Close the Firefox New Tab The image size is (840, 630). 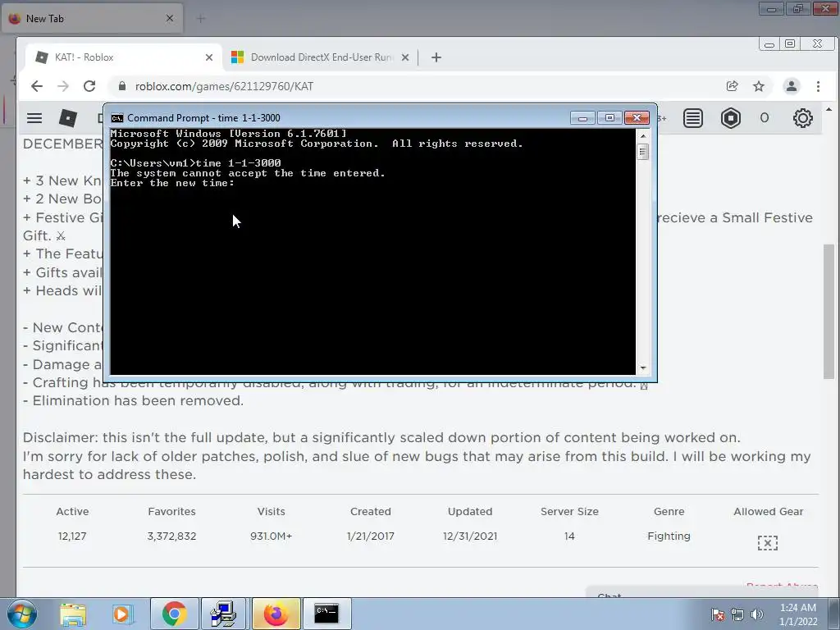tap(169, 18)
